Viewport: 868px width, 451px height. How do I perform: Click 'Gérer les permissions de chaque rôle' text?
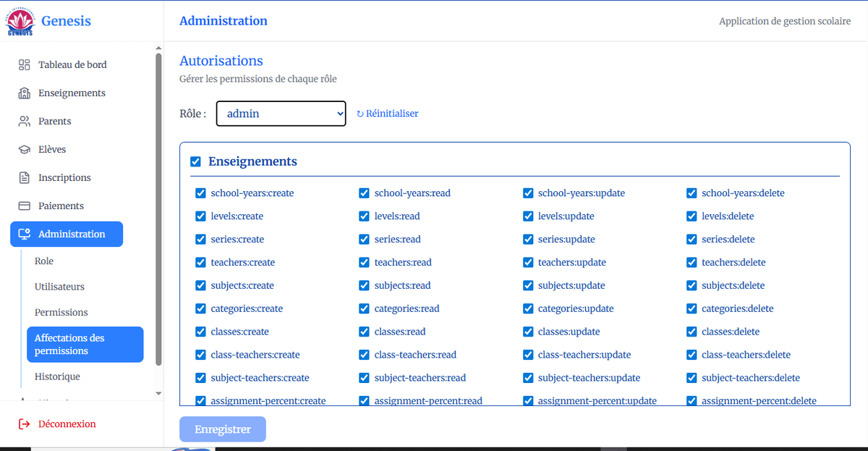click(x=258, y=78)
